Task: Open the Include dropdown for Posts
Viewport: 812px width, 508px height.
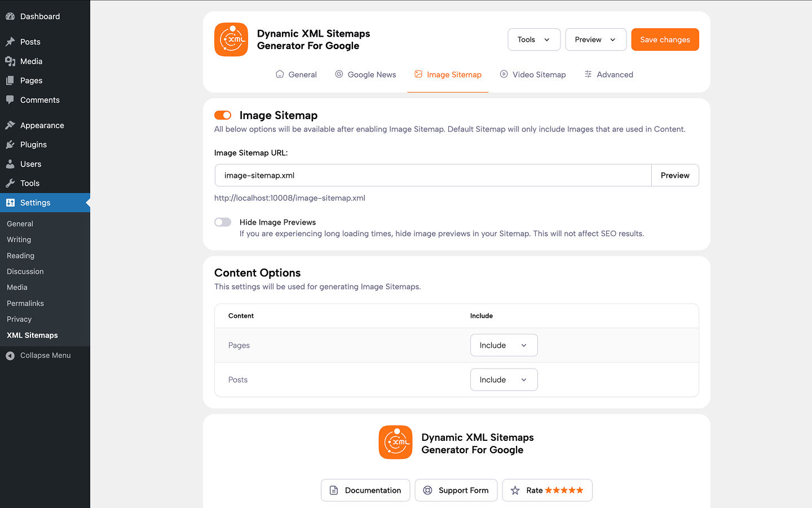Action: point(504,379)
